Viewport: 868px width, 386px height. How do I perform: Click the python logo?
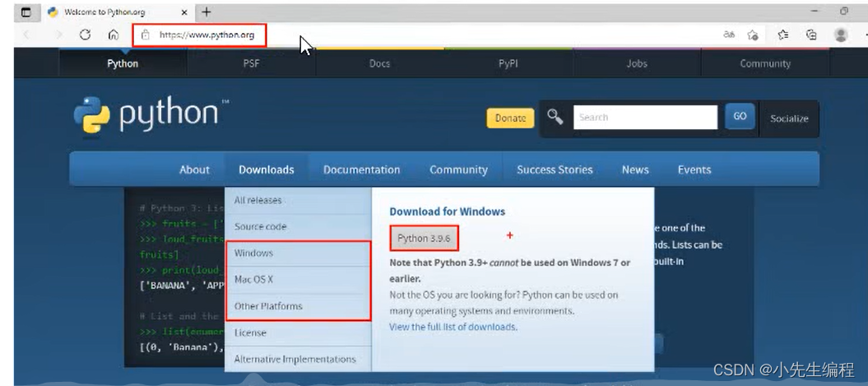(151, 114)
